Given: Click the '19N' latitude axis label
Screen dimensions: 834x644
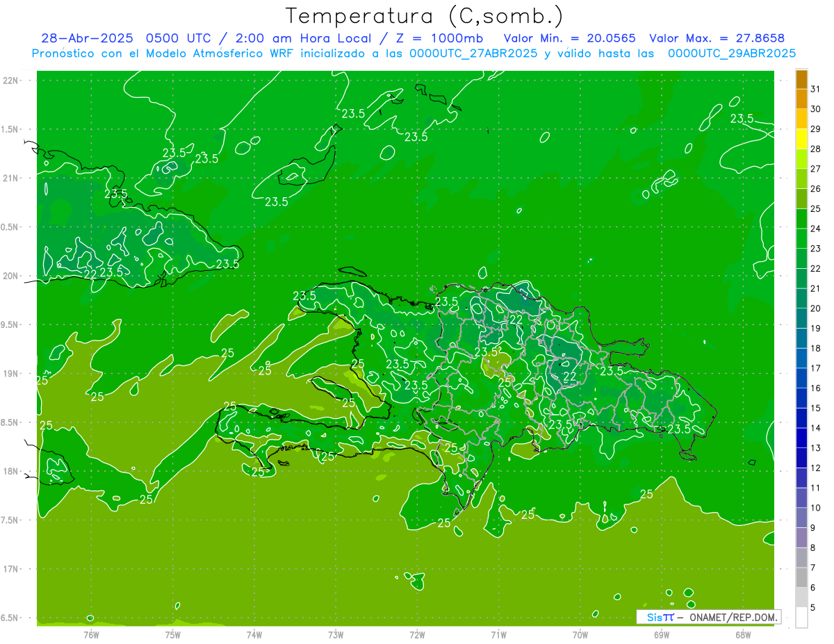Looking at the screenshot, I should 11,374.
